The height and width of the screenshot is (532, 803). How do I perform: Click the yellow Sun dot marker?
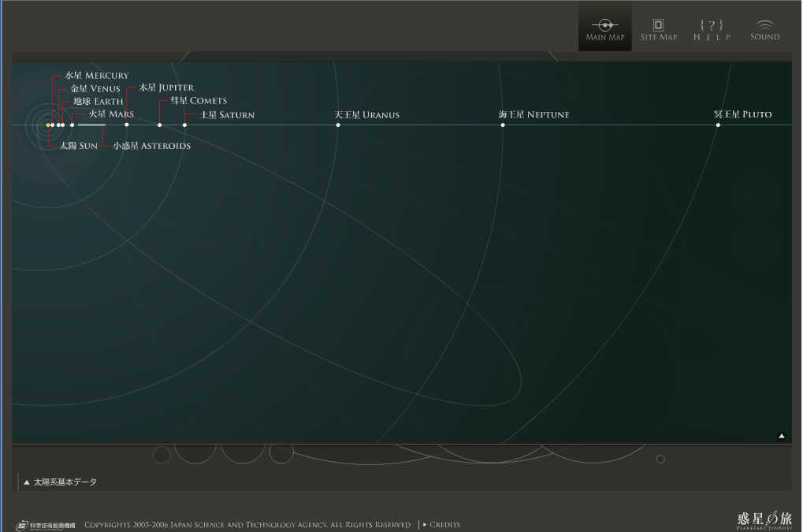tap(48, 125)
